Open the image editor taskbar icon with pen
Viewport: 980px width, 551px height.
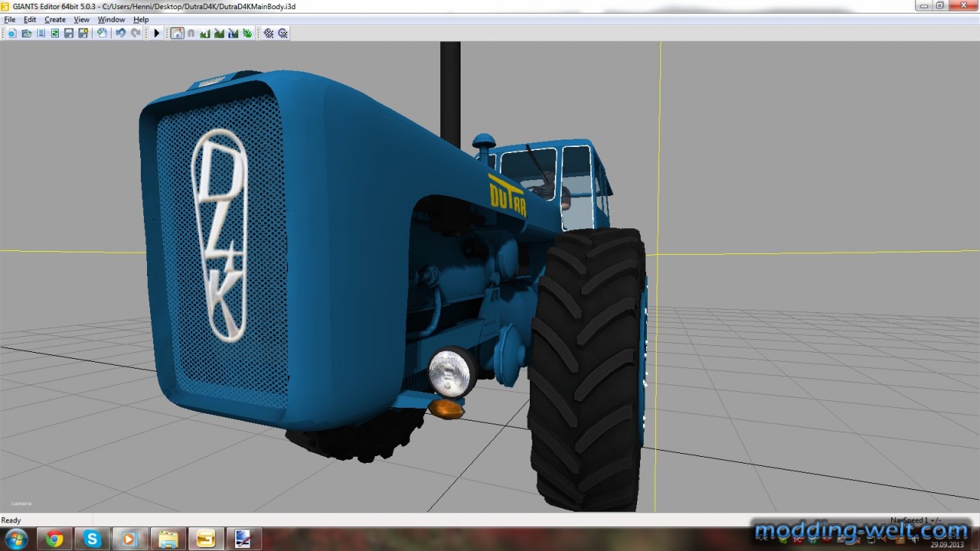[243, 539]
